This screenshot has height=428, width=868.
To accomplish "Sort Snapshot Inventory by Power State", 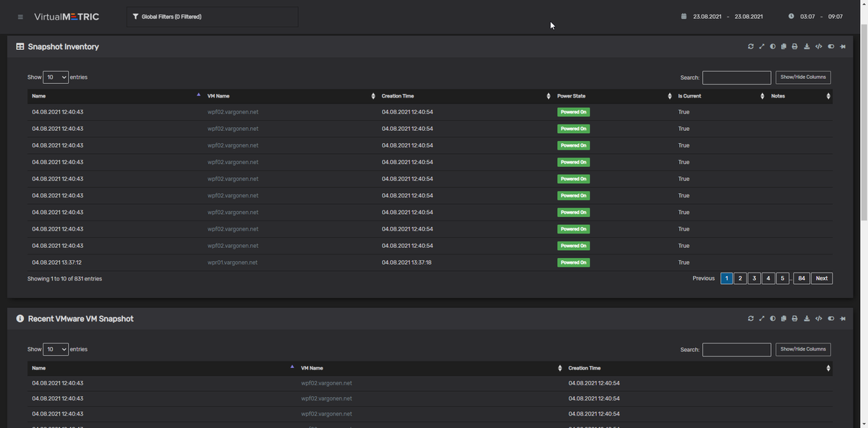I will click(x=613, y=96).
